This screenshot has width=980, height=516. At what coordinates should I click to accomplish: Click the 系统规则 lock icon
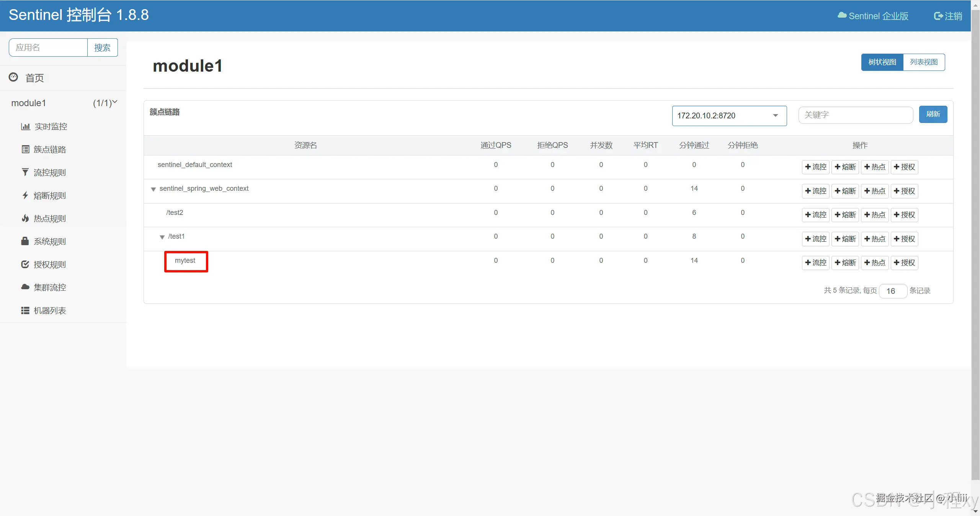25,241
